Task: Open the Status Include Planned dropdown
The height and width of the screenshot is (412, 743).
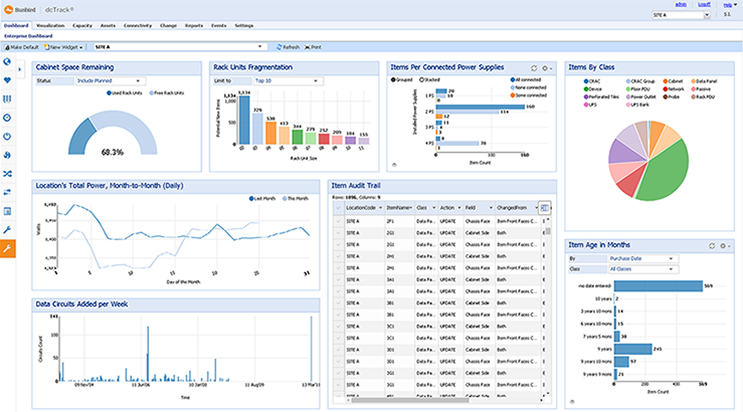Action: pyautogui.click(x=110, y=81)
